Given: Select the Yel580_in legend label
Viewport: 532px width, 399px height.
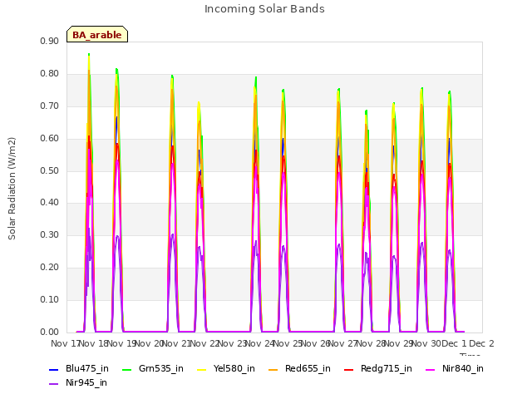Looking at the screenshot, I should click(x=234, y=368).
